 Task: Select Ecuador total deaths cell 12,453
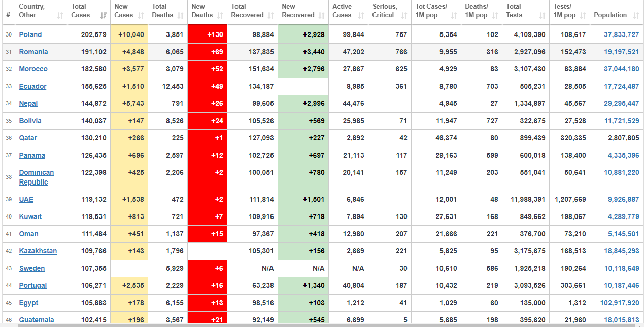click(168, 86)
